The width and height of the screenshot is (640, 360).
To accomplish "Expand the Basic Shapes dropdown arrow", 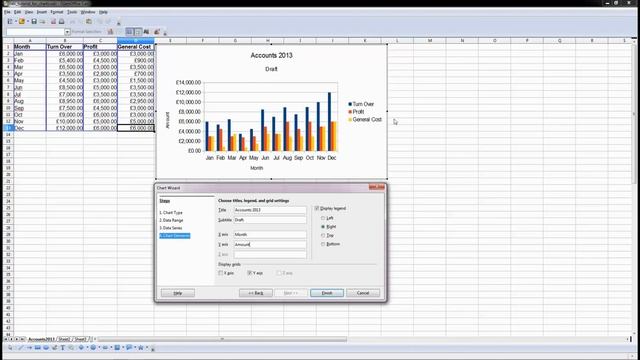I will [87, 348].
